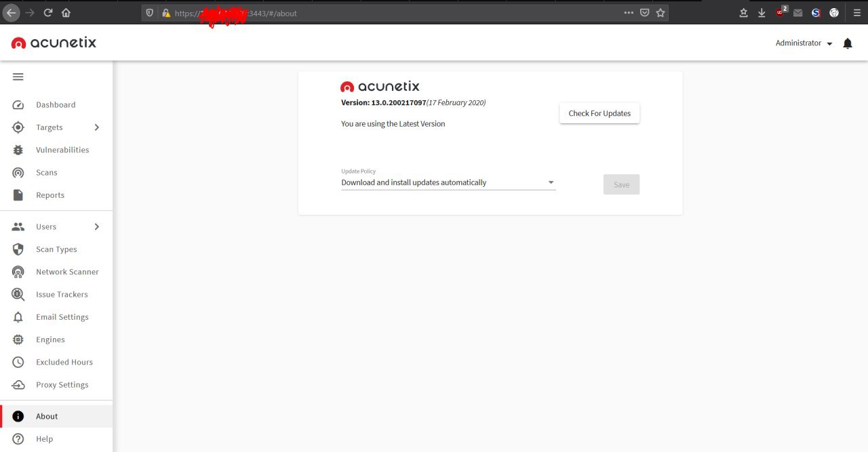868x452 pixels.
Task: Open notifications bell in top header
Action: [x=848, y=43]
